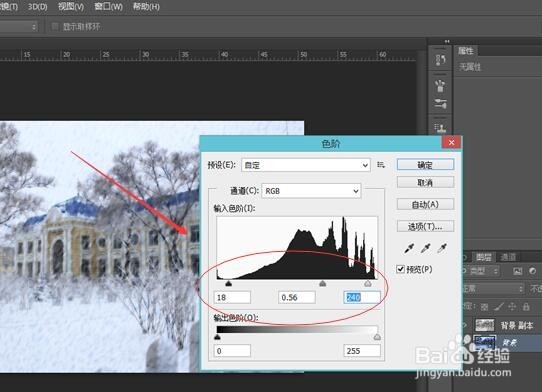Switch to the 通道 tab in Layers panel
The height and width of the screenshot is (392, 542).
coord(508,257)
